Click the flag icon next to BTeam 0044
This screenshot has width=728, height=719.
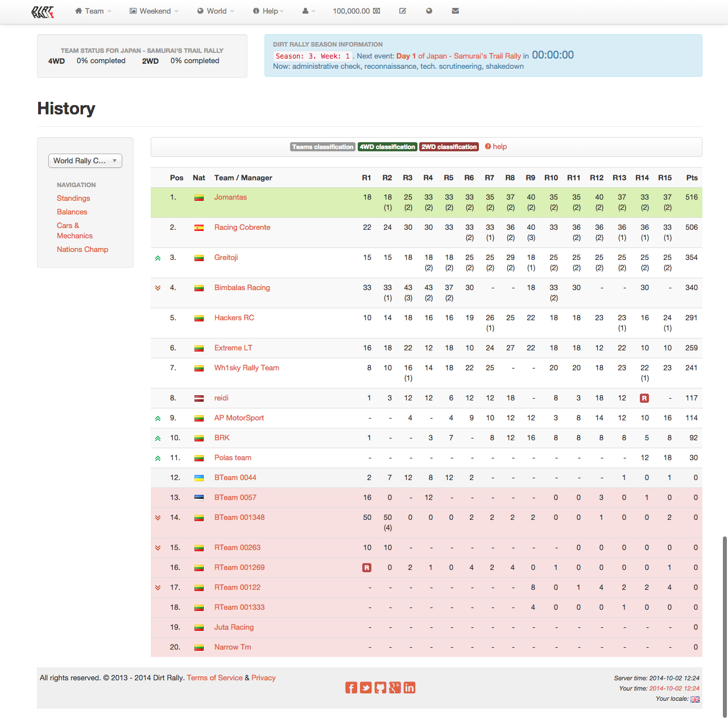[x=199, y=478]
